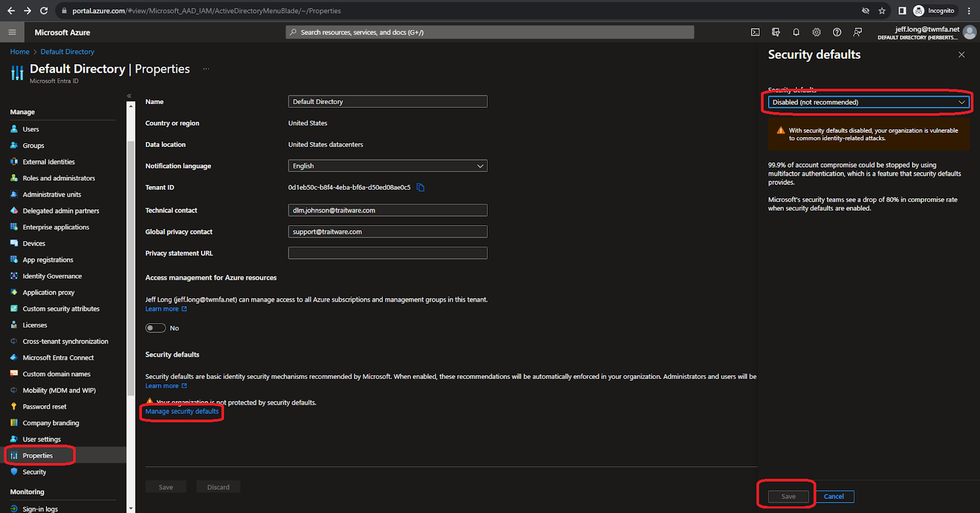This screenshot has width=980, height=513.
Task: Launch Cloud Shell from the top bar
Action: [755, 32]
